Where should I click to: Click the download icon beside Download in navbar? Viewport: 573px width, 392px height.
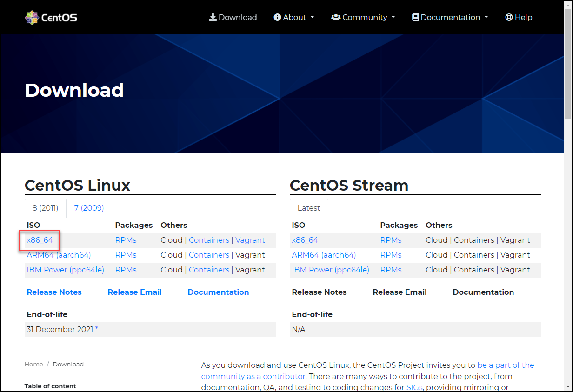(x=213, y=17)
